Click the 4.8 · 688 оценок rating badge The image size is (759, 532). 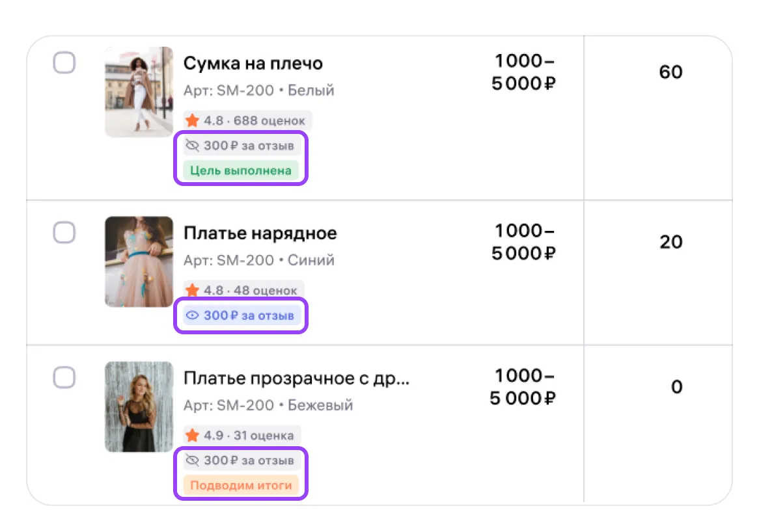[248, 120]
